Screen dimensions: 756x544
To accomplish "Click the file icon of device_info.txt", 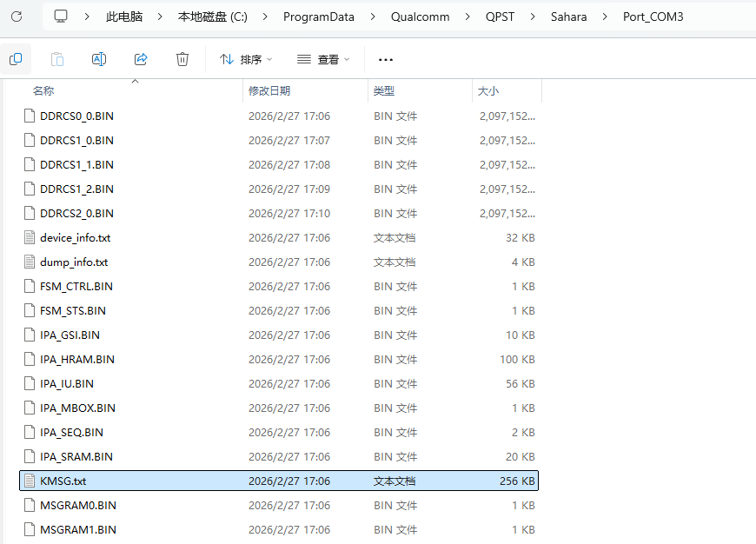I will point(30,238).
